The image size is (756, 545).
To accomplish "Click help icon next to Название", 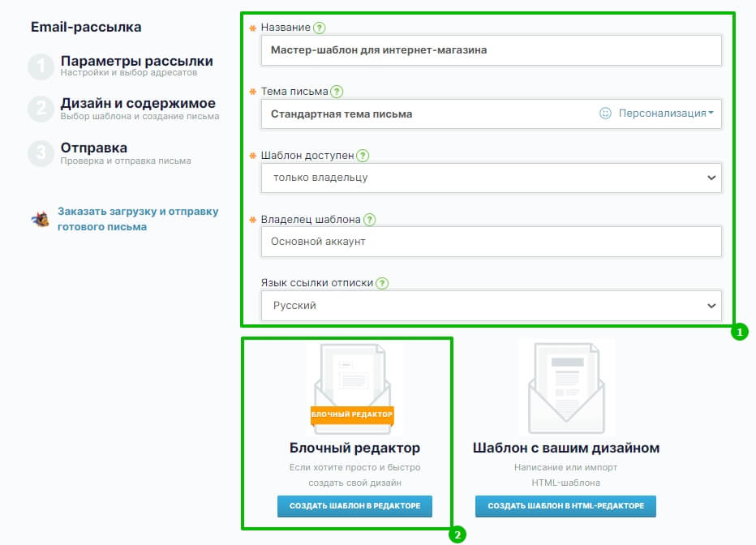I will [319, 28].
